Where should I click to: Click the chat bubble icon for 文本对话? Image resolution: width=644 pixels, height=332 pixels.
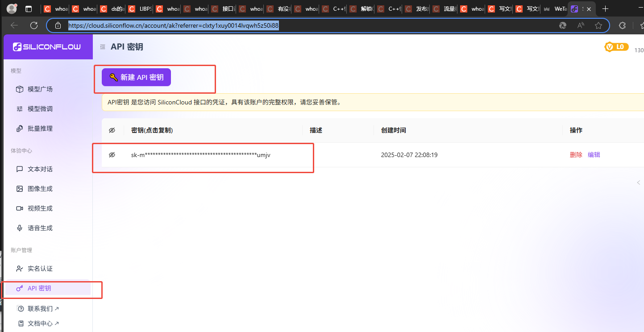pos(20,169)
